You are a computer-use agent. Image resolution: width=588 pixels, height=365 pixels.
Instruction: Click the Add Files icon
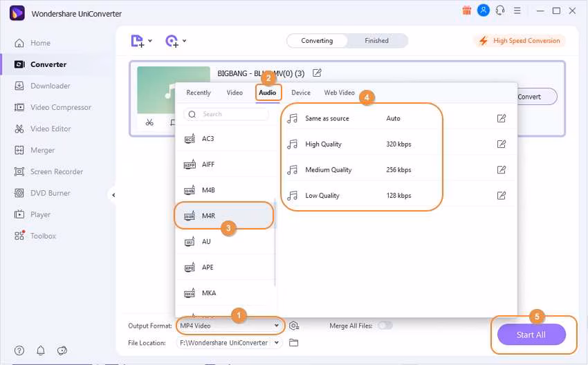pyautogui.click(x=137, y=41)
